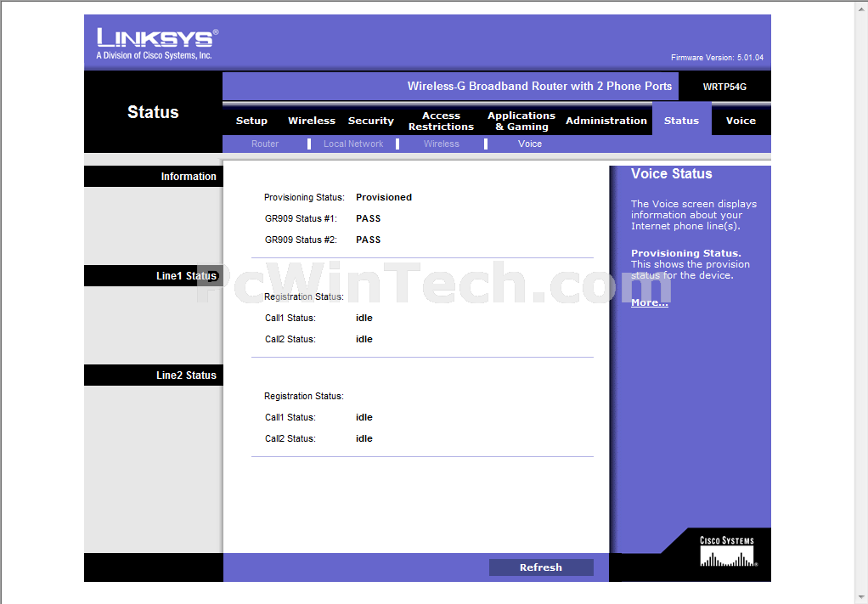Open the Voice main tab

pyautogui.click(x=741, y=121)
